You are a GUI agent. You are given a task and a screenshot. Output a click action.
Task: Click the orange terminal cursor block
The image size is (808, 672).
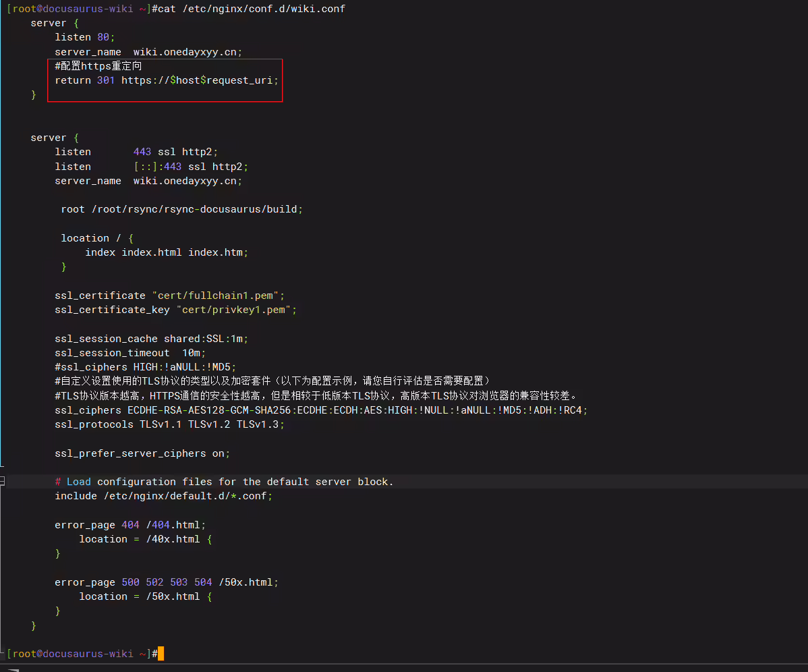click(161, 654)
